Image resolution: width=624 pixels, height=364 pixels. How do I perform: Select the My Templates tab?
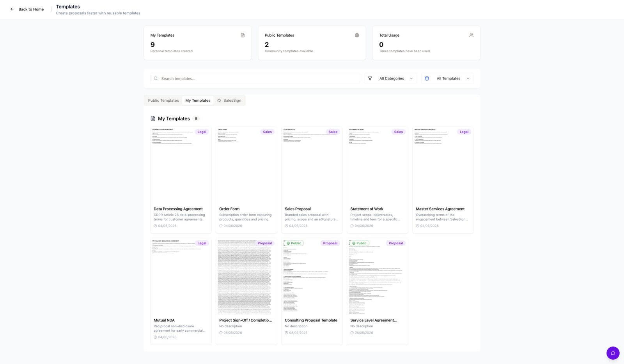tap(198, 101)
